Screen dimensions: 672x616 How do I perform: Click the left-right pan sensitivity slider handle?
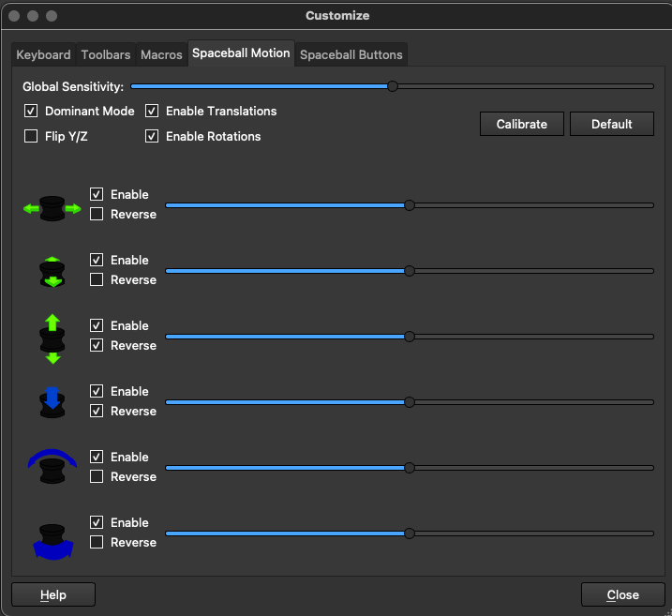(410, 205)
